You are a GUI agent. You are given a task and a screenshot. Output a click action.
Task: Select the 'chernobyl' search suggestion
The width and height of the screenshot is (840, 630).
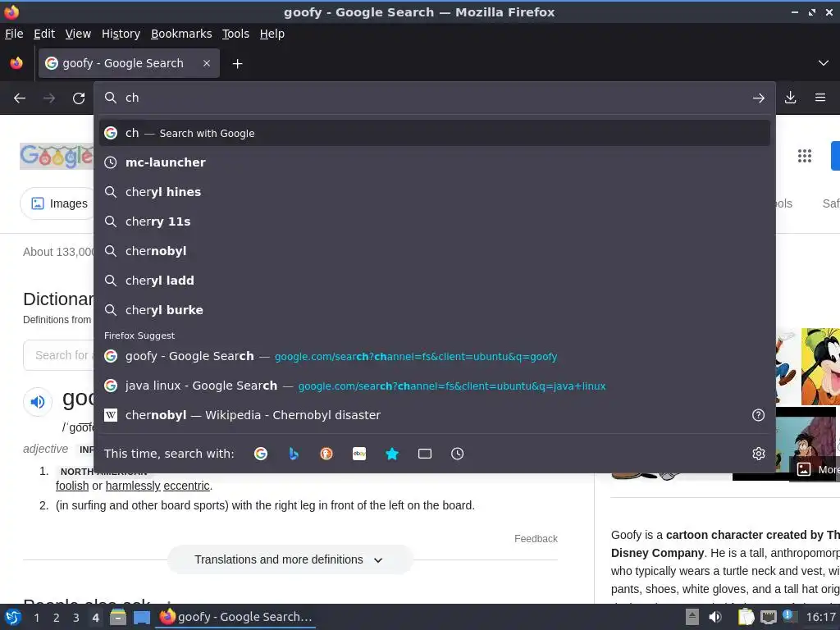tap(435, 251)
